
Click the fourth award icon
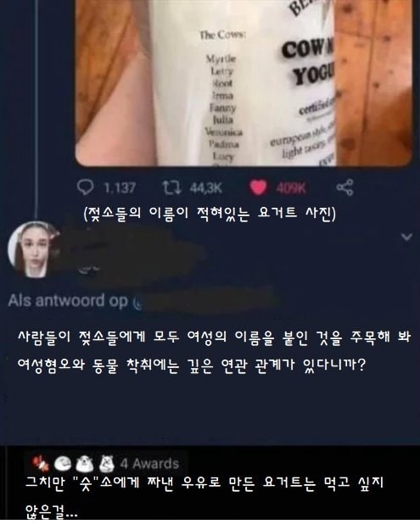[x=107, y=464]
